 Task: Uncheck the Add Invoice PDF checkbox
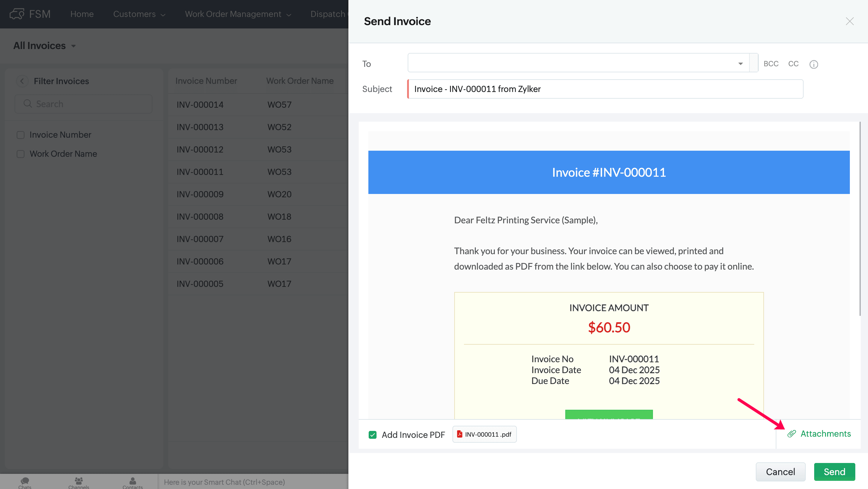click(x=372, y=435)
